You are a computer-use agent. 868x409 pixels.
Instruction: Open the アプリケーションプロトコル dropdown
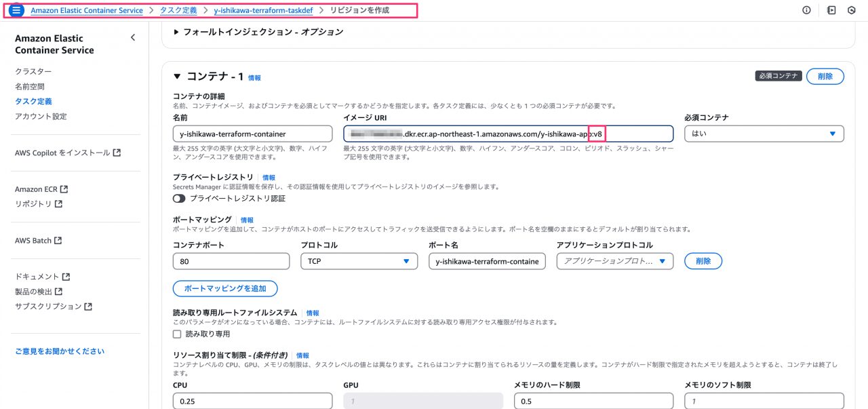point(615,261)
